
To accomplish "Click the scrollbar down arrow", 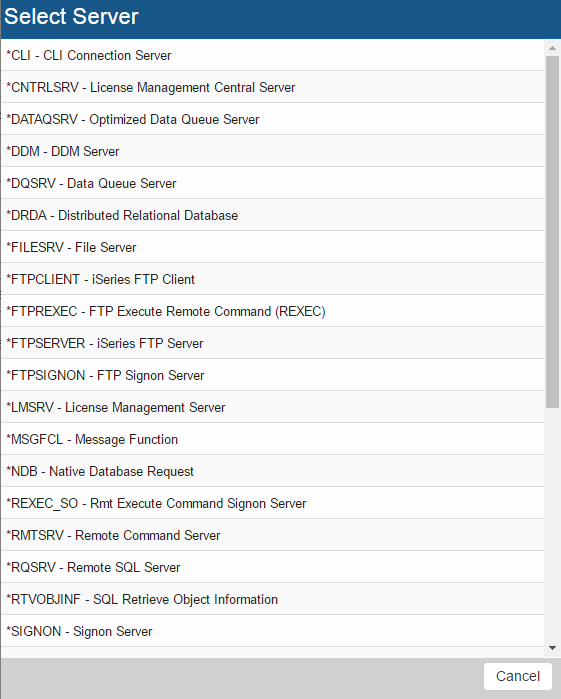I will [552, 648].
